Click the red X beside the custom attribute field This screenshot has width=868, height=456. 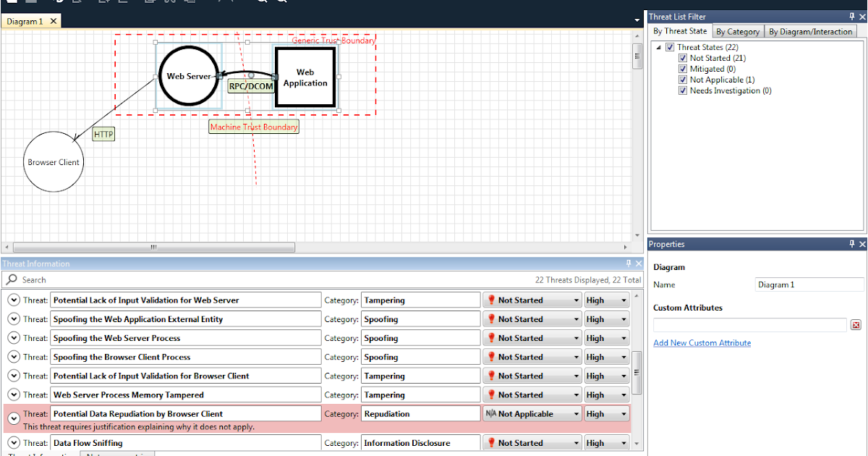point(856,324)
